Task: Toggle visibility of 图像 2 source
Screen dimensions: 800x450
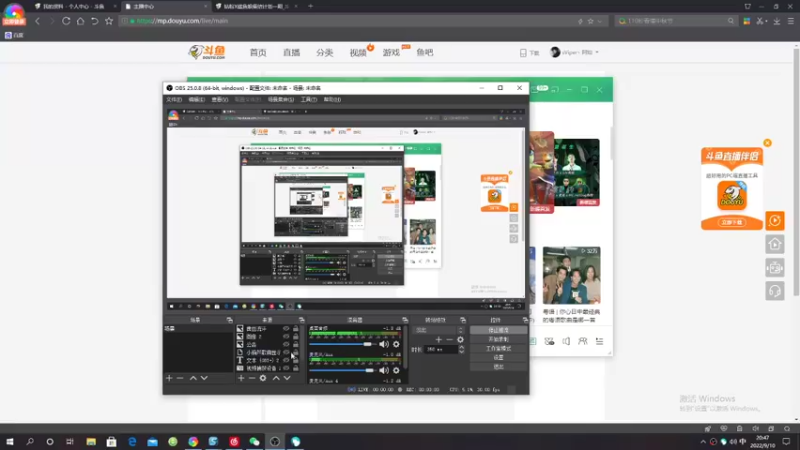Action: pyautogui.click(x=286, y=337)
